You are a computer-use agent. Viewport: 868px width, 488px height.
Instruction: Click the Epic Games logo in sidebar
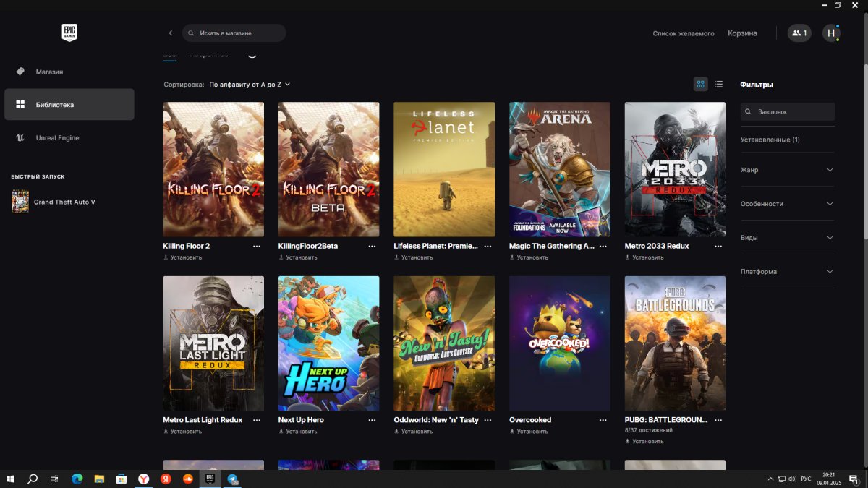point(69,33)
